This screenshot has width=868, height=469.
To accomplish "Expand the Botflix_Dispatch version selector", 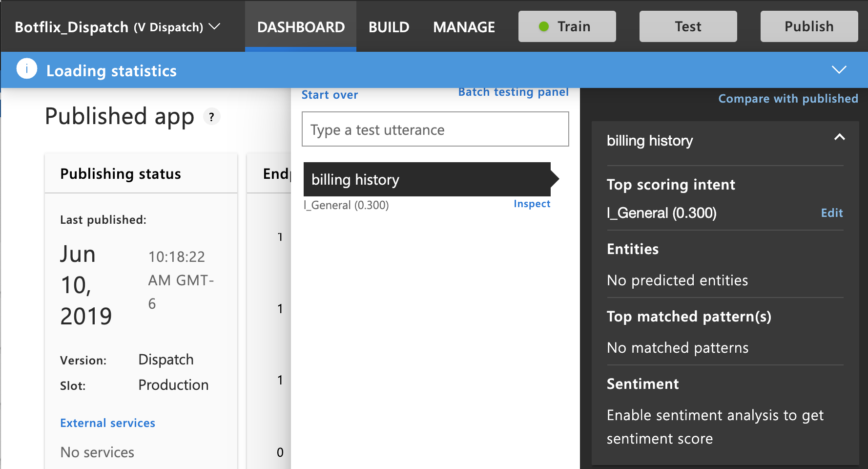I will (x=214, y=27).
